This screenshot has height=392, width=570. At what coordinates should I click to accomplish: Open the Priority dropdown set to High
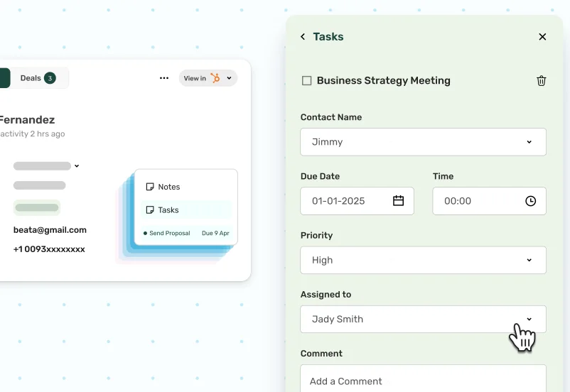(x=423, y=260)
